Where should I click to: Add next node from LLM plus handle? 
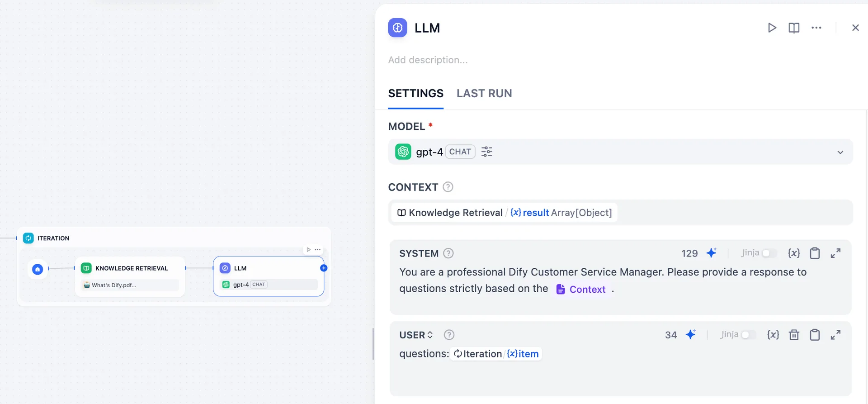(324, 268)
